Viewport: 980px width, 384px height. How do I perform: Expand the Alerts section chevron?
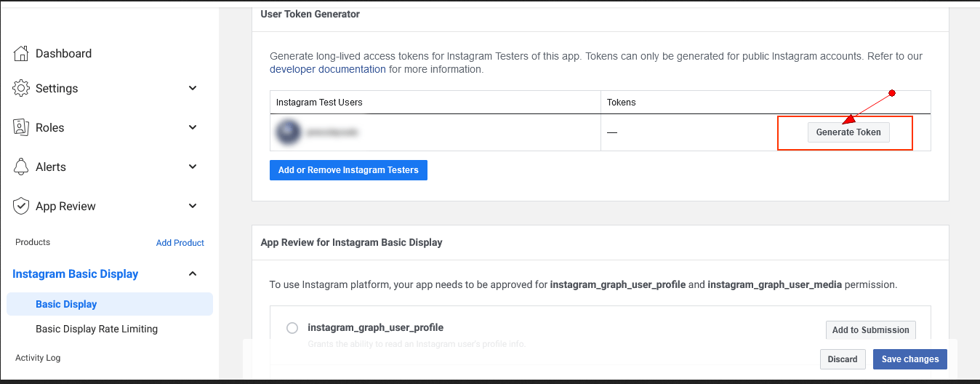click(193, 167)
